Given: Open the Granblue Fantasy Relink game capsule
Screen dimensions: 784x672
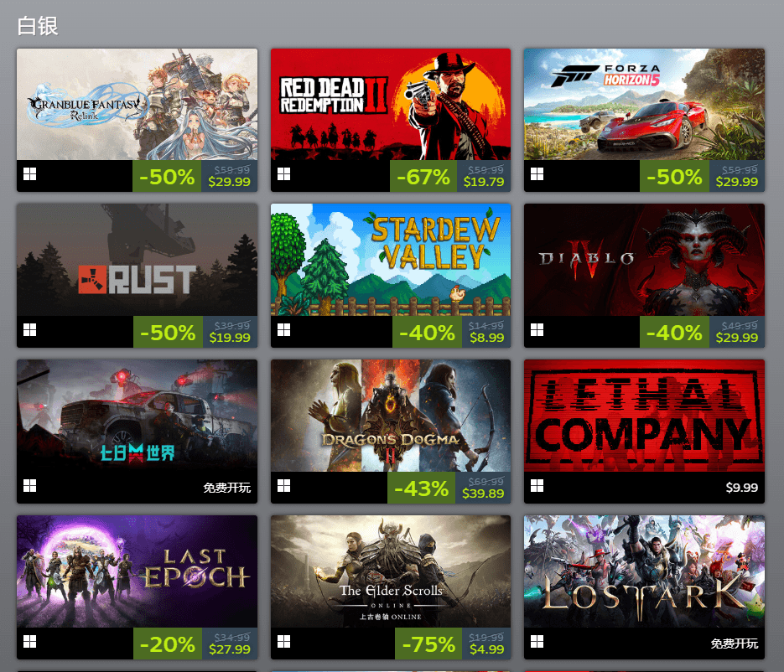Looking at the screenshot, I should (137, 105).
